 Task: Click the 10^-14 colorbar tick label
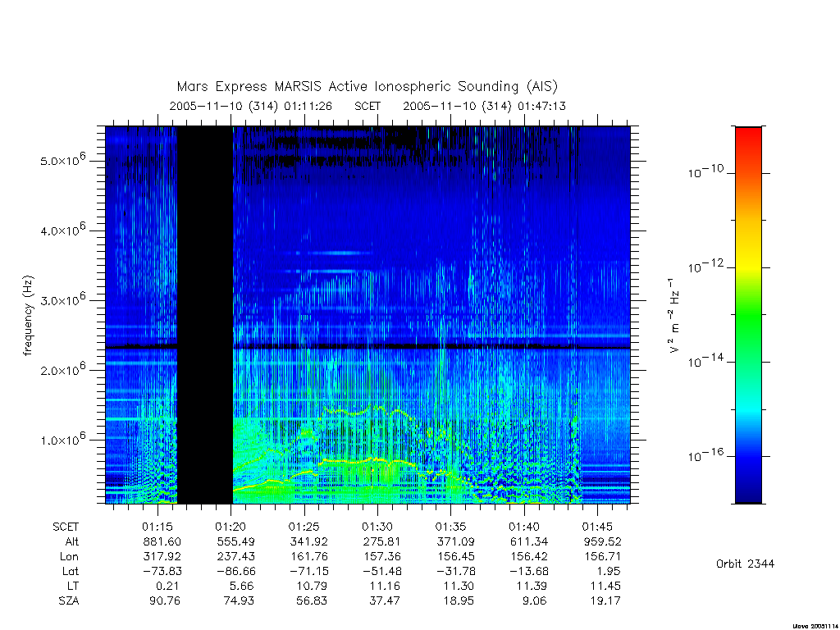(x=706, y=361)
